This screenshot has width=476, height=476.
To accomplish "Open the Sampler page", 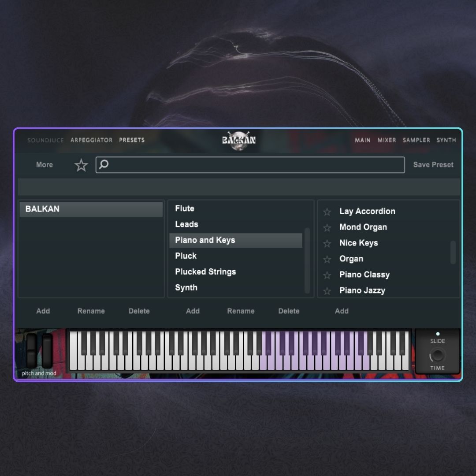I will point(416,140).
